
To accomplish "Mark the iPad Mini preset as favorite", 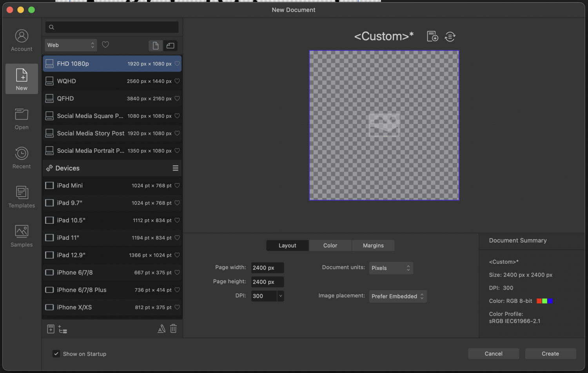I will [x=177, y=185].
